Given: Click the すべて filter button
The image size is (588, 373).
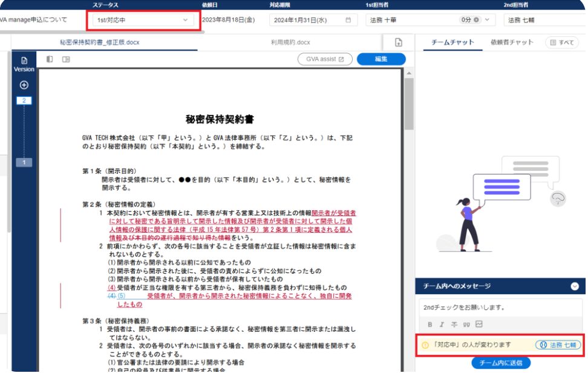Looking at the screenshot, I should [x=562, y=42].
